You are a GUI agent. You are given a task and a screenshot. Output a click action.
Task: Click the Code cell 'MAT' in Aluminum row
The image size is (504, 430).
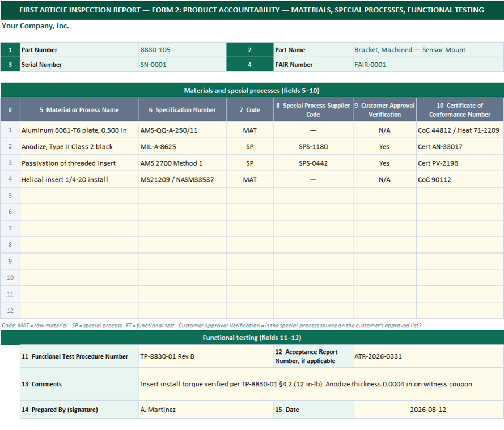coord(250,130)
